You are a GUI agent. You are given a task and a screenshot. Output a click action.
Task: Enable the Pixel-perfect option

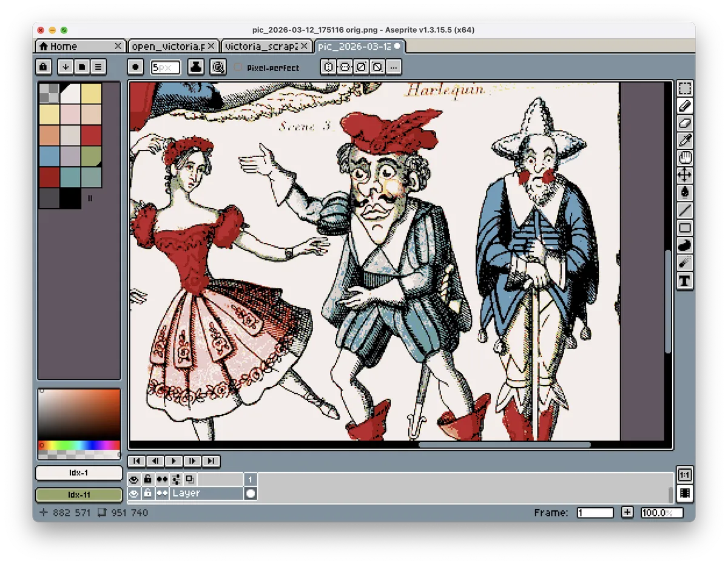[x=238, y=67]
